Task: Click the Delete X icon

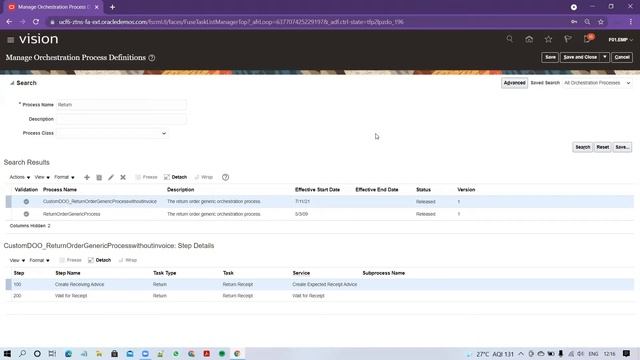Action: 123,177
